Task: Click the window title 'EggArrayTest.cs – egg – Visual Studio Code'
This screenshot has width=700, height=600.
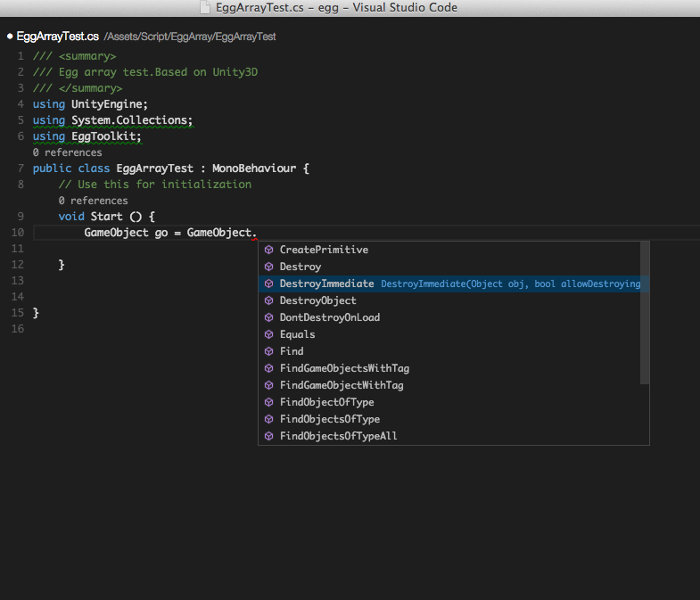Action: 336,8
